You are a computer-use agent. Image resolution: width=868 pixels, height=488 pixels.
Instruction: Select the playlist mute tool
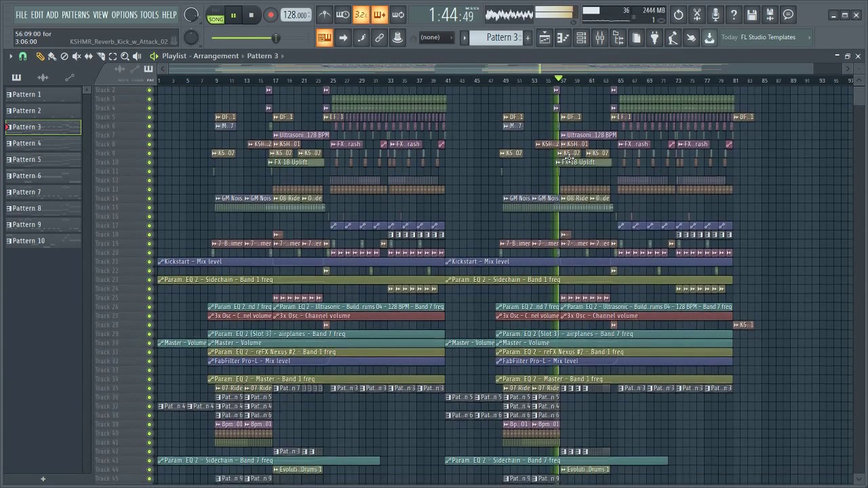pyautogui.click(x=76, y=56)
